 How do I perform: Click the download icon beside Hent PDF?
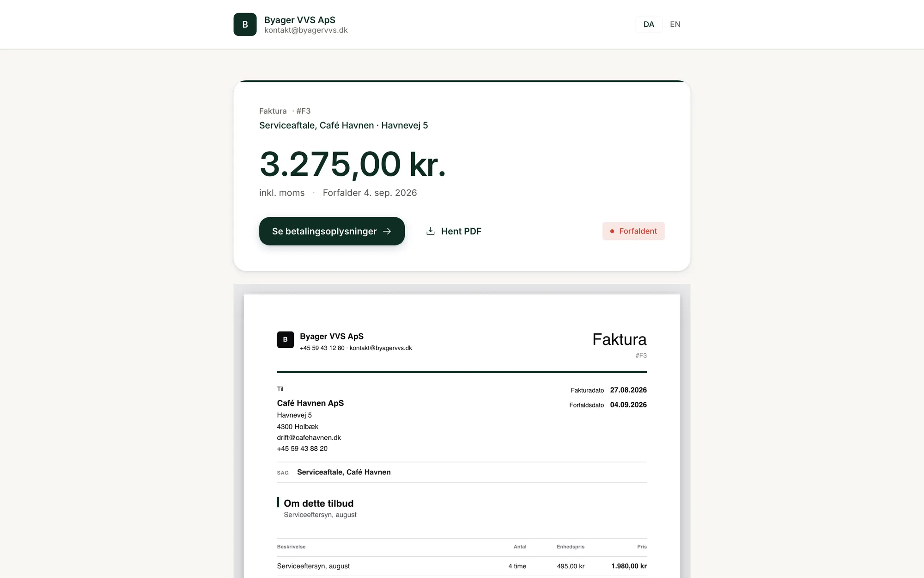430,231
